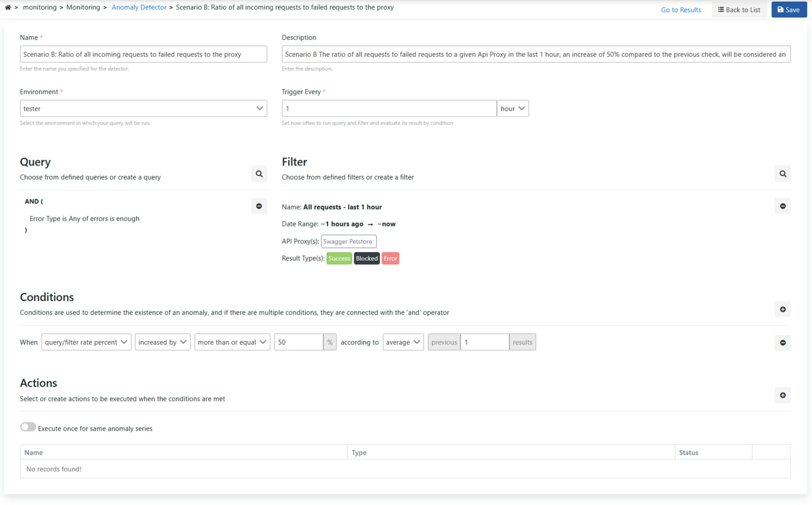Search for defined queries magnifier icon
This screenshot has height=505, width=812.
click(259, 174)
